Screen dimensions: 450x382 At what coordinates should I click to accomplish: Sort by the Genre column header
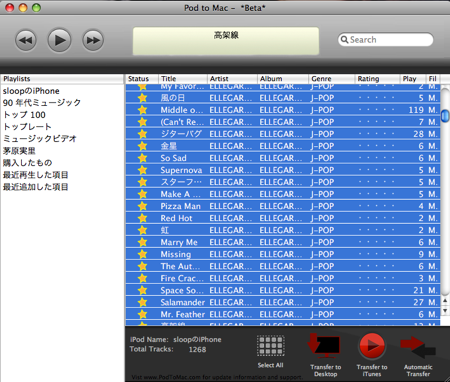coord(331,79)
